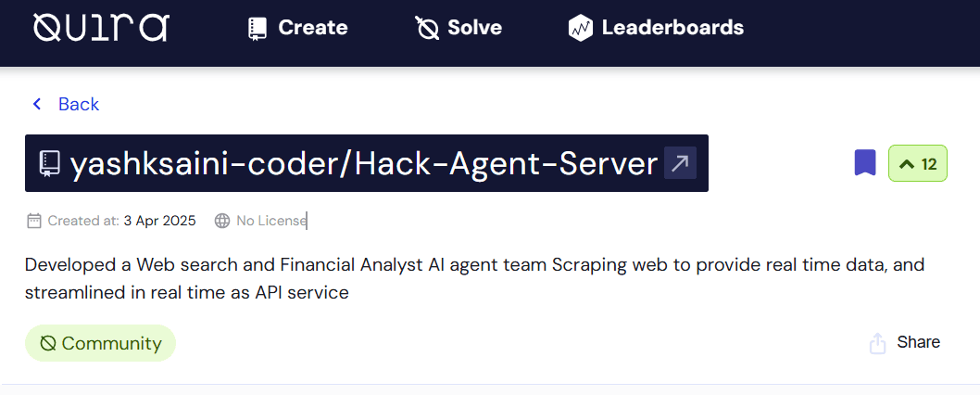Image resolution: width=980 pixels, height=395 pixels.
Task: Click the book icon beside Create
Action: point(258,29)
